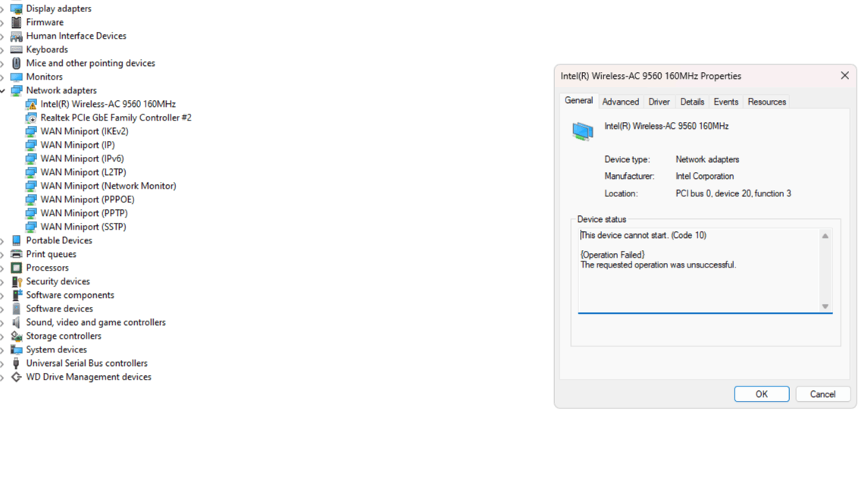Click the Human Interface Devices icon
868x488 pixels.
tap(17, 36)
